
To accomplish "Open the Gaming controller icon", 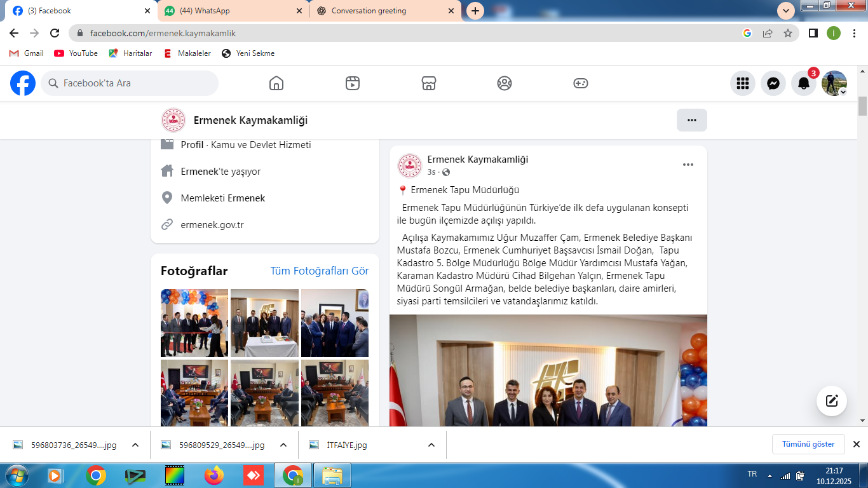I will click(581, 83).
